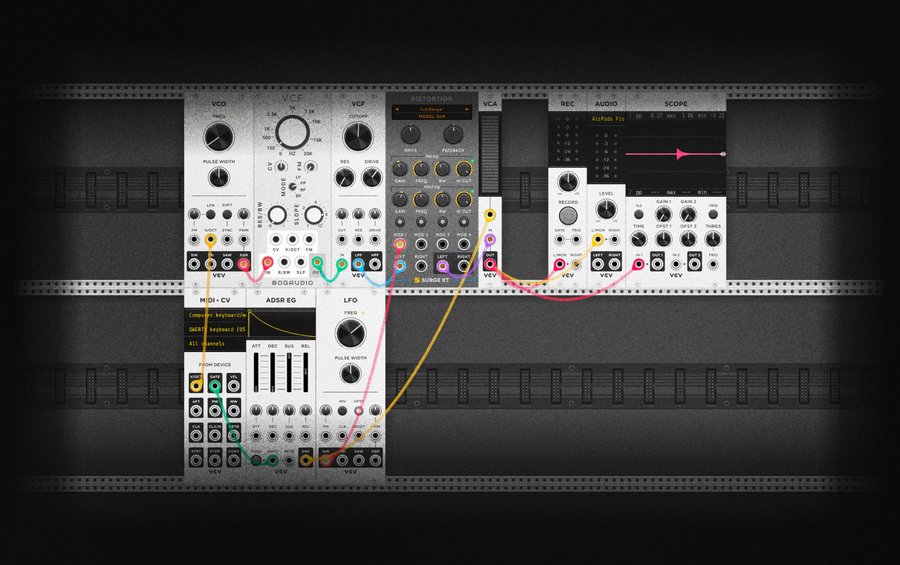Screen dimensions: 900x565
Task: Select the previous Distortion preset arrow
Action: tap(397, 109)
